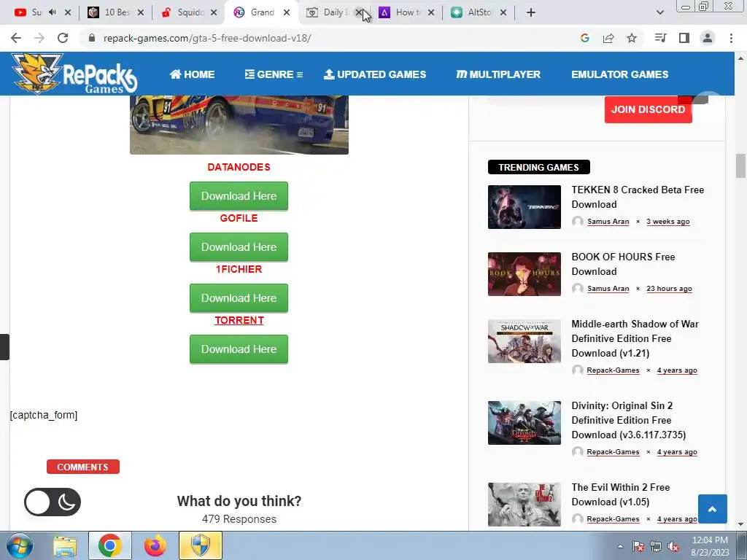Close the Grand tab
The image size is (747, 560).
(x=286, y=12)
